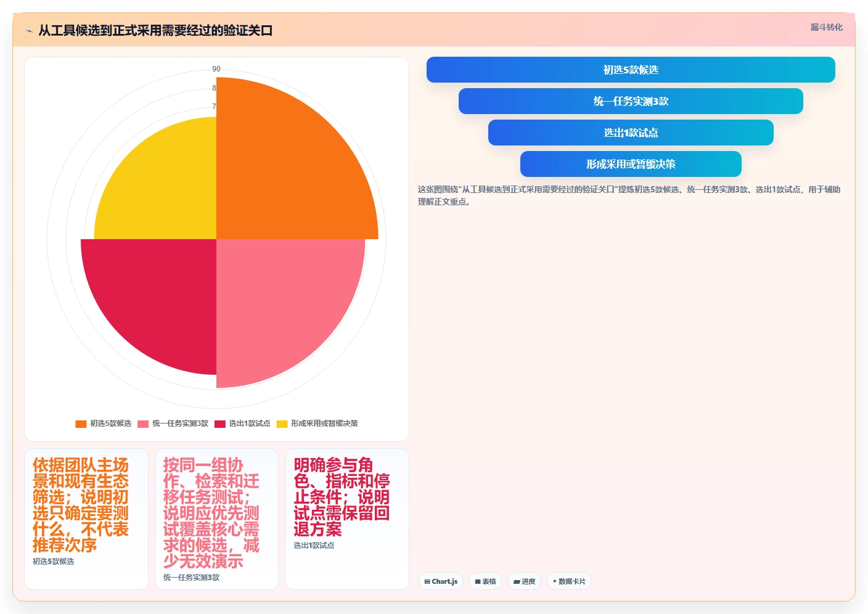868x614 pixels.
Task: Toggle the pink 统一任务实测3款 legend swatch
Action: pyautogui.click(x=143, y=424)
